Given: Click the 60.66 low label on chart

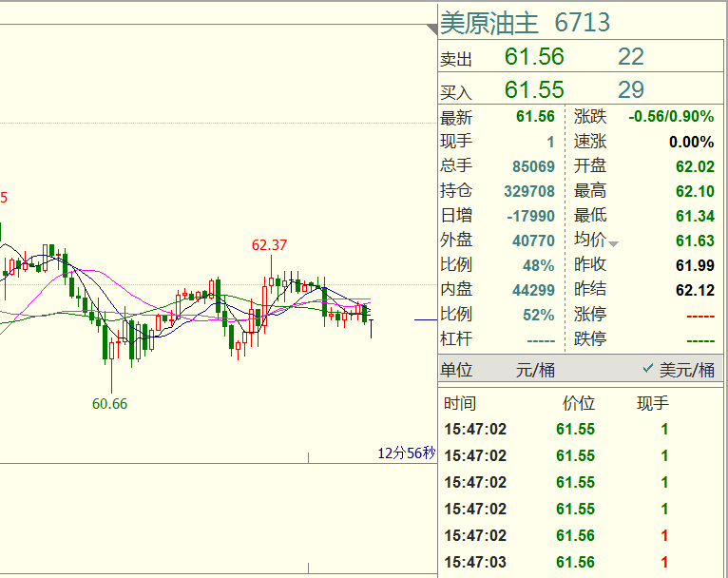Looking at the screenshot, I should pos(109,403).
